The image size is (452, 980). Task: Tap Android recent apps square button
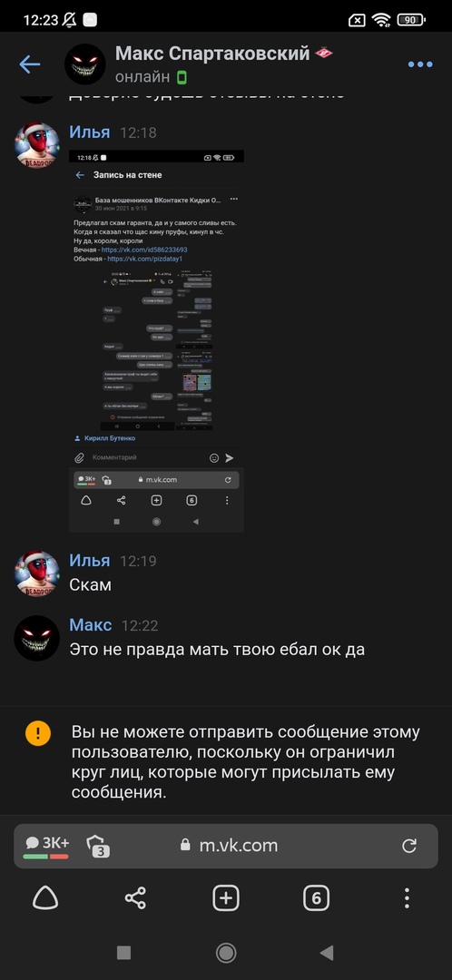tap(123, 953)
